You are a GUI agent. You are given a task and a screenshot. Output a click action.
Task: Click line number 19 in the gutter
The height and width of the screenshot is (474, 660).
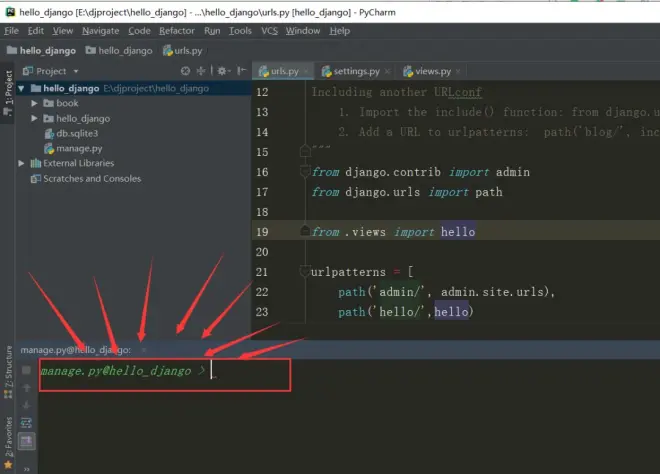click(262, 232)
